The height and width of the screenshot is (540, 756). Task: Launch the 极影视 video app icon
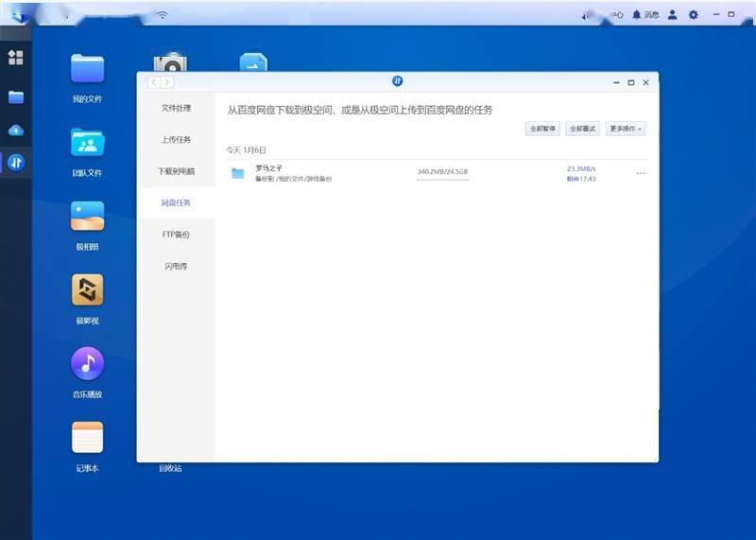87,290
